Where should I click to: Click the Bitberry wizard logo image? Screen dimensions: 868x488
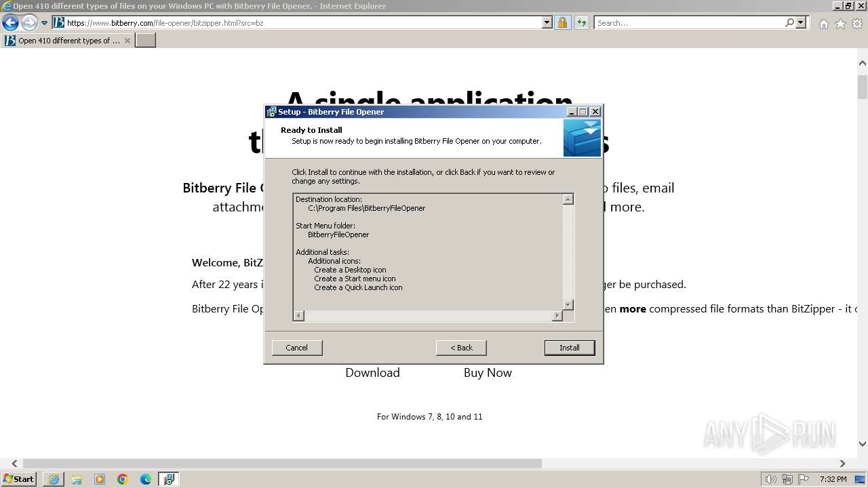pyautogui.click(x=582, y=138)
